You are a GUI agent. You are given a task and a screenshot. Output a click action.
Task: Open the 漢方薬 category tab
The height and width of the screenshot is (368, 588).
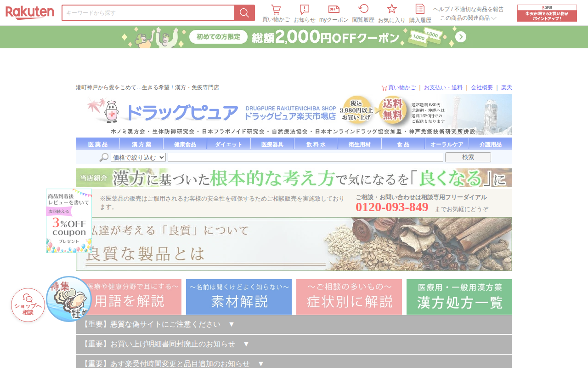tap(141, 144)
